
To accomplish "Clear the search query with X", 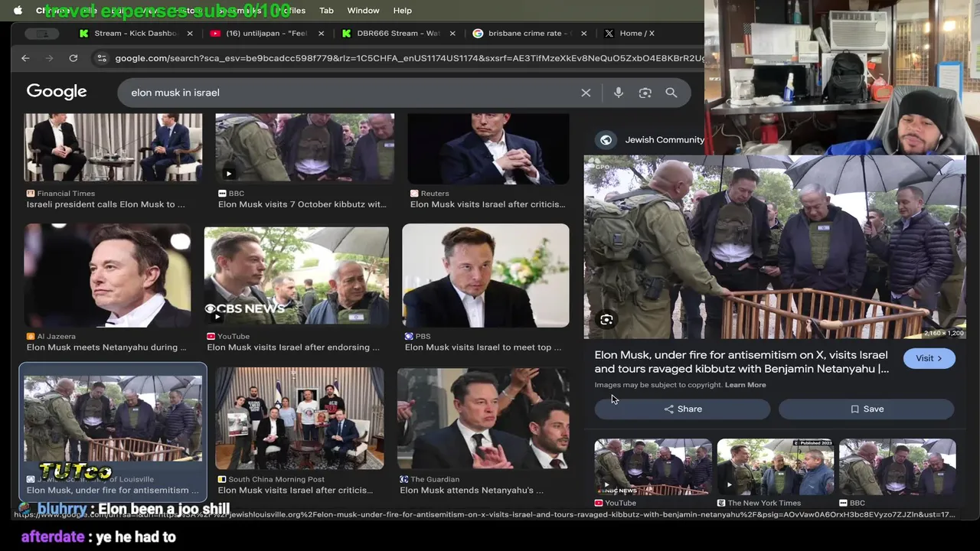I will [586, 93].
